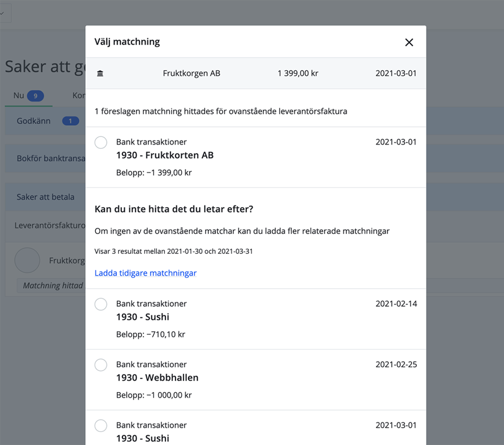Close the Välj matchning dialog
This screenshot has width=504, height=445.
[x=409, y=42]
